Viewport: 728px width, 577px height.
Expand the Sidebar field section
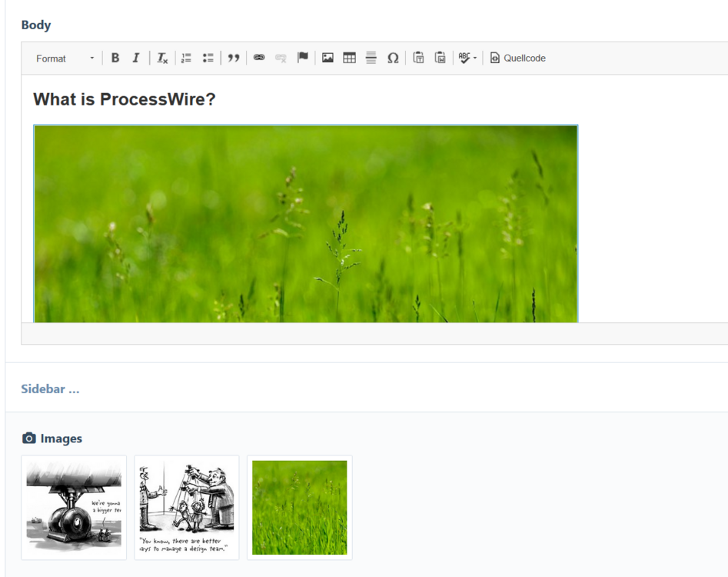pyautogui.click(x=50, y=389)
